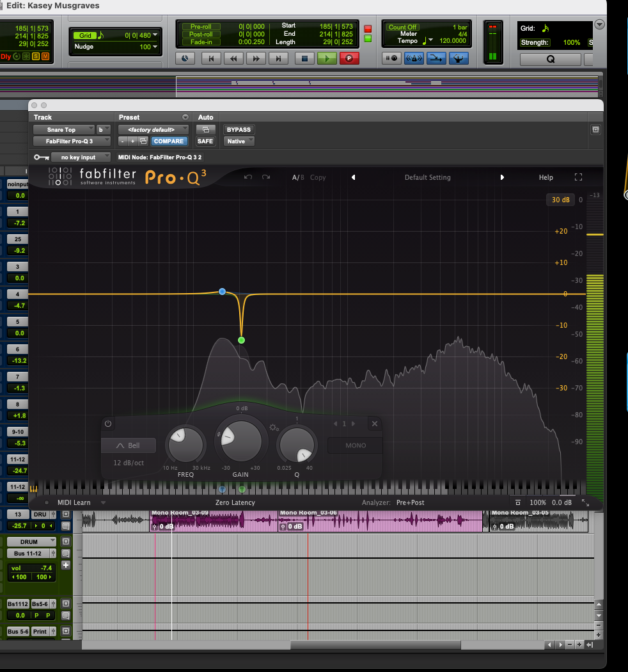Open the Grid value dropdown arrow
The image size is (628, 672).
155,35
